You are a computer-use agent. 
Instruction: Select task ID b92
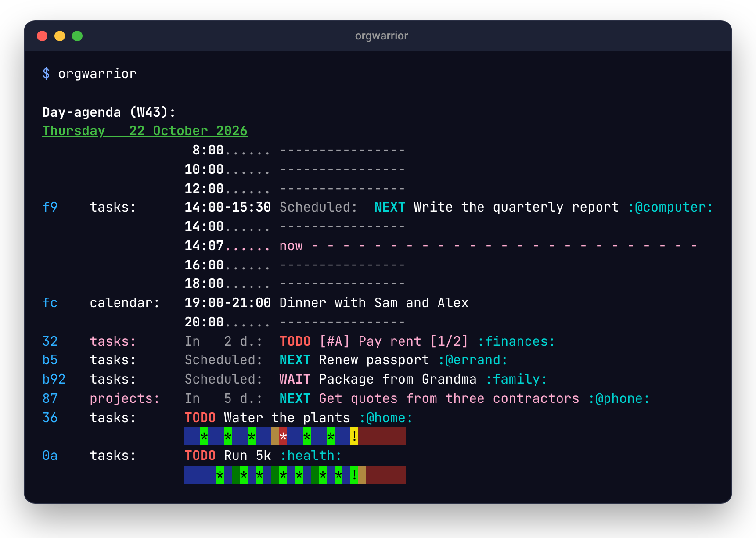54,379
